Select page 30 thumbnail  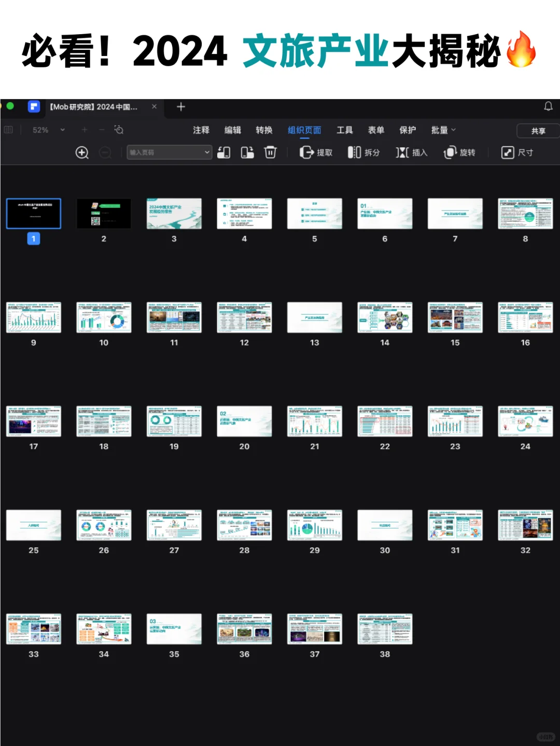click(385, 525)
